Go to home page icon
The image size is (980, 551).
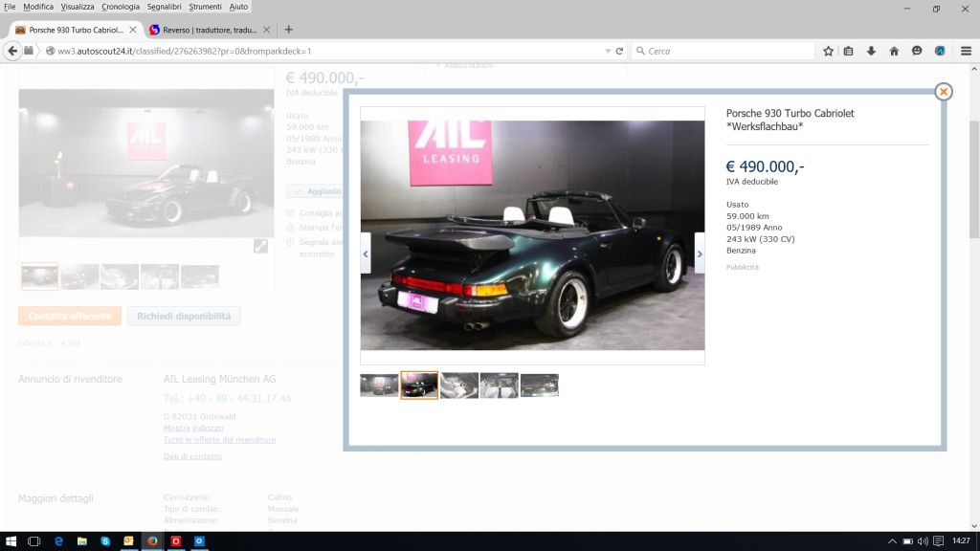coord(894,52)
